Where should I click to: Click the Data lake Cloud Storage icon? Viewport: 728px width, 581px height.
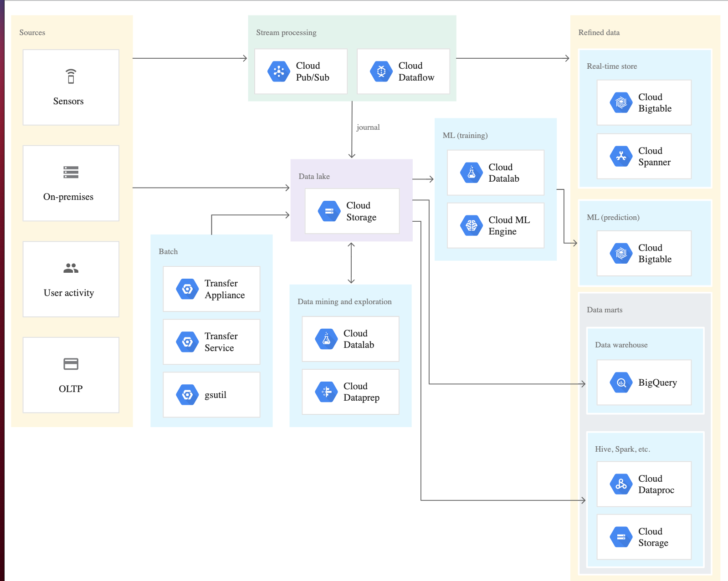pyautogui.click(x=329, y=211)
